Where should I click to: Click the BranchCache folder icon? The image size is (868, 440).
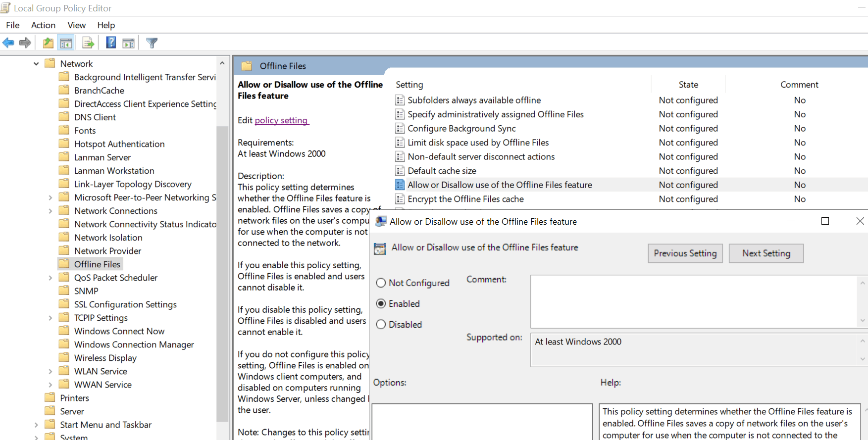64,90
